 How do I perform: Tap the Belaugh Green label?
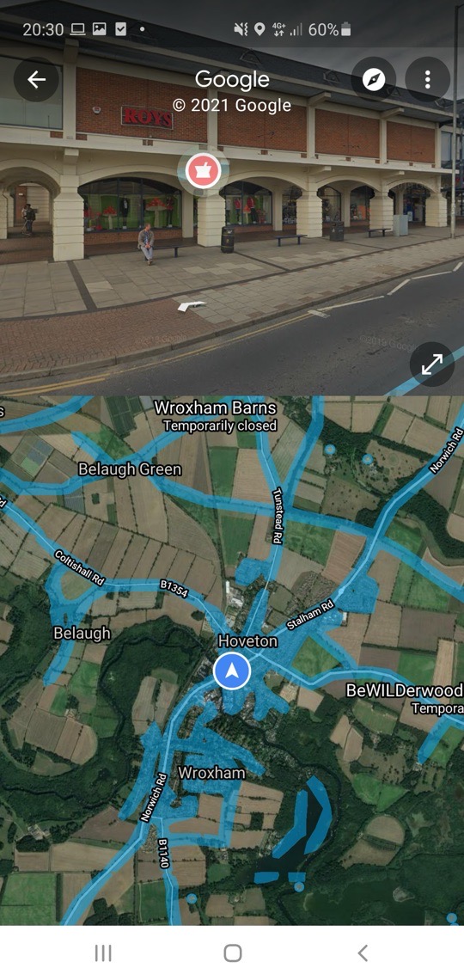click(130, 469)
